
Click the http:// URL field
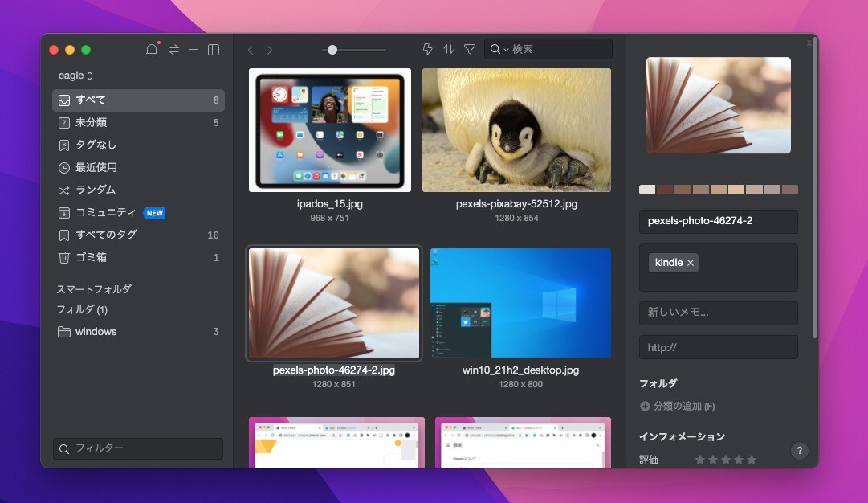(719, 347)
